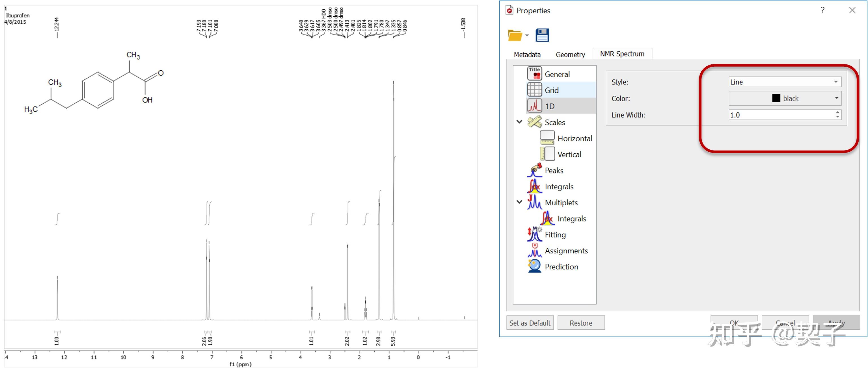Collapse the Scales tree node
This screenshot has height=370, width=868.
[519, 122]
